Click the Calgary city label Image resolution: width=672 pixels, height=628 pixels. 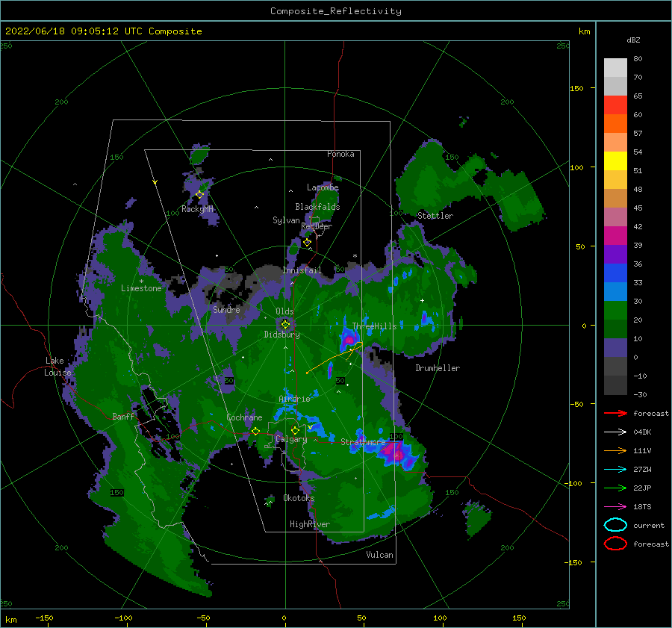coord(291,439)
